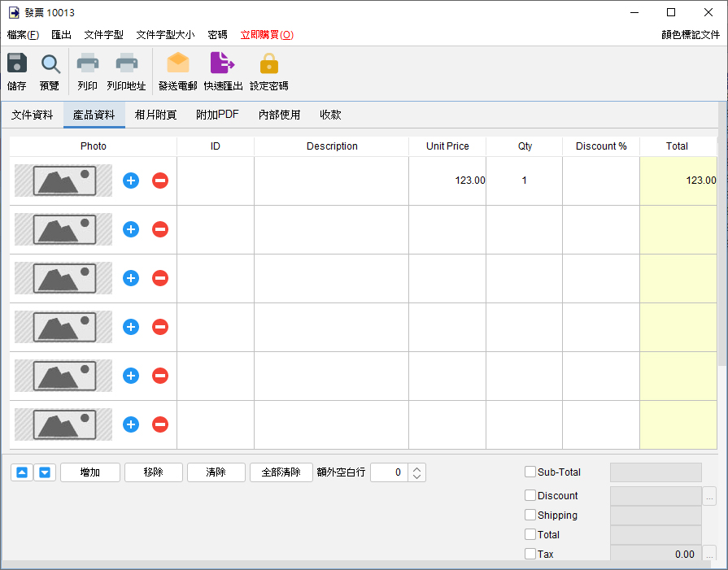Increase 額外空白行 value with up arrow
Image resolution: width=728 pixels, height=570 pixels.
417,469
